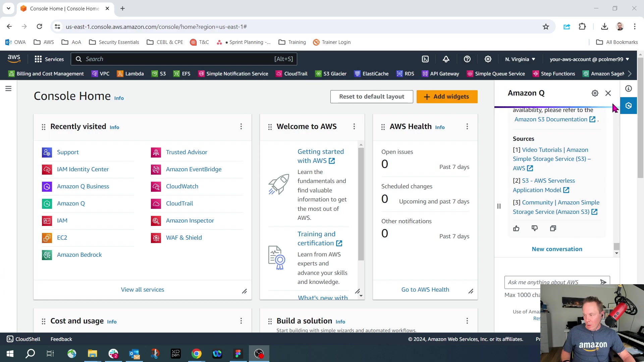Expand favorites bar with right chevron
This screenshot has width=644, height=362.
pos(630,73)
